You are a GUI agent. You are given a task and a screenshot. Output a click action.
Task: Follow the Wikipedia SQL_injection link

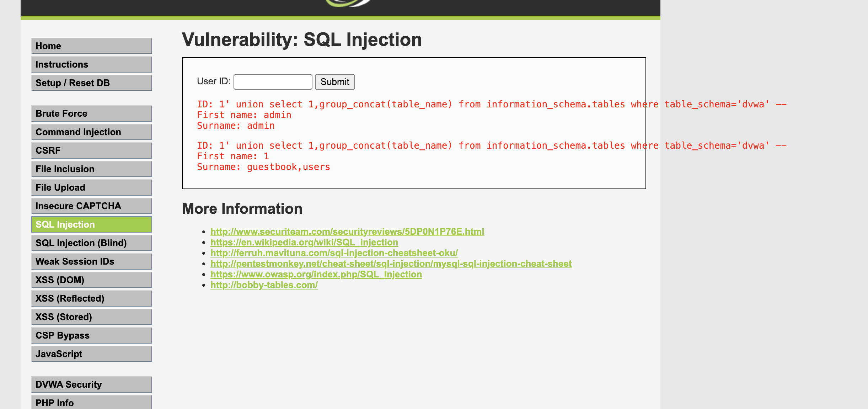(304, 242)
